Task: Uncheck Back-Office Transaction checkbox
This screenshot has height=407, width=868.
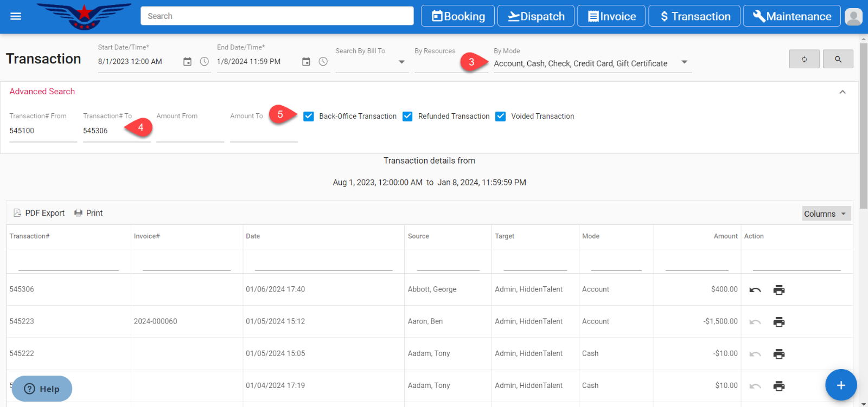Action: (x=309, y=117)
